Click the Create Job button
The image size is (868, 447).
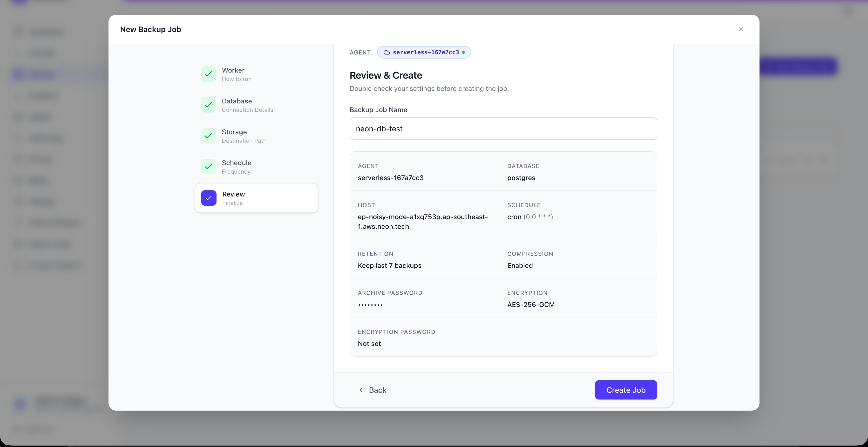pos(626,390)
